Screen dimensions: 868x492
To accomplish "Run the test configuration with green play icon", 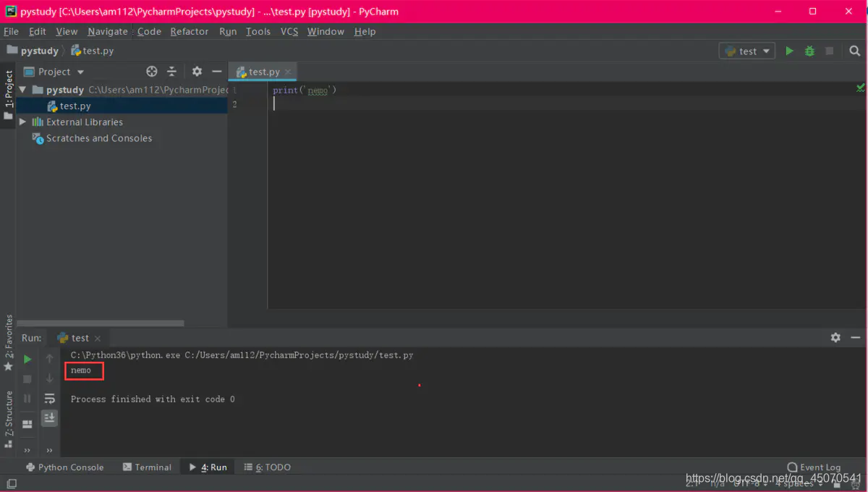I will point(789,51).
